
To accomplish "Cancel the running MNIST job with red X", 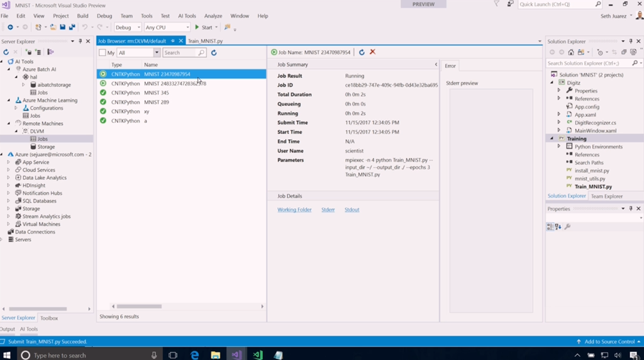I will tap(372, 52).
